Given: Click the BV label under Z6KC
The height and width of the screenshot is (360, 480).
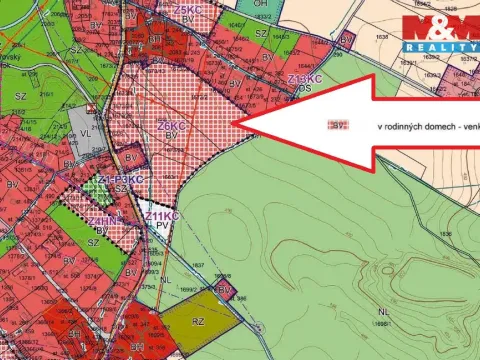Looking at the screenshot, I should [171, 136].
